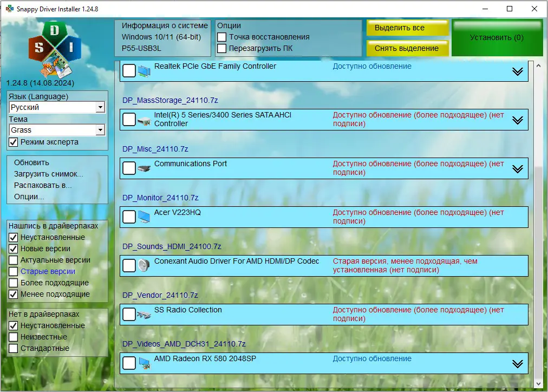This screenshot has height=392, width=548.
Task: Click the Communications Port device icon
Action: click(144, 168)
